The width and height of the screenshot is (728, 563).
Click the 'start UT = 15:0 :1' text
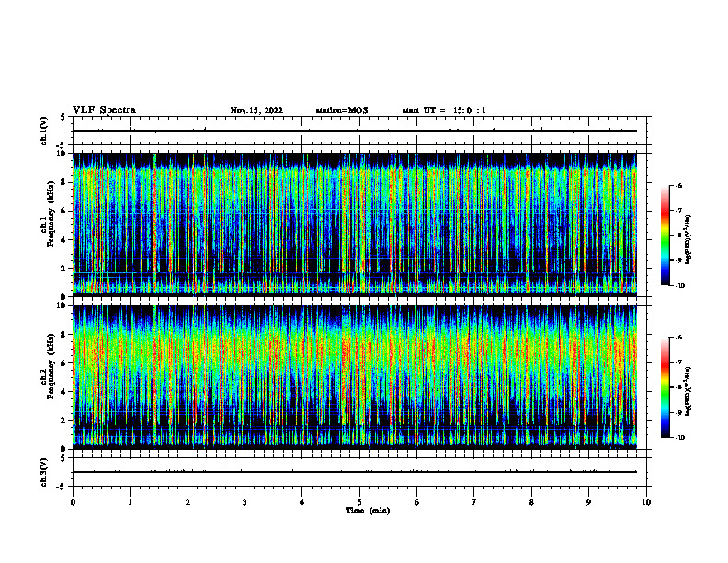click(x=444, y=110)
